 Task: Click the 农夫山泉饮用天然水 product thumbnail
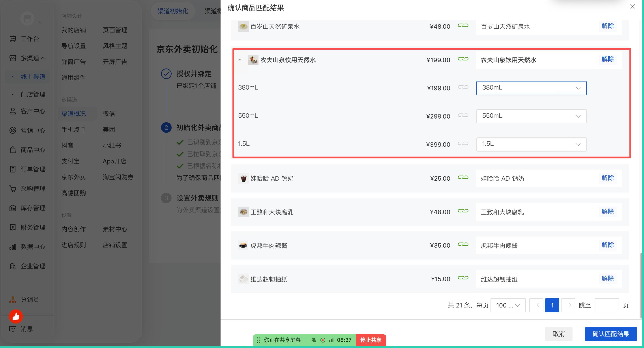(x=253, y=60)
